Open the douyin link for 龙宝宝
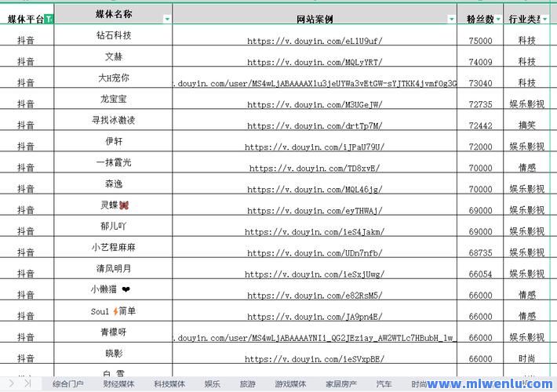 (x=315, y=104)
